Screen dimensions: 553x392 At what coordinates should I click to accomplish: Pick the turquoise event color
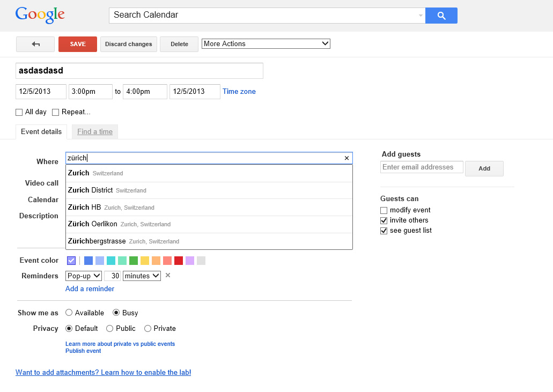tap(111, 261)
